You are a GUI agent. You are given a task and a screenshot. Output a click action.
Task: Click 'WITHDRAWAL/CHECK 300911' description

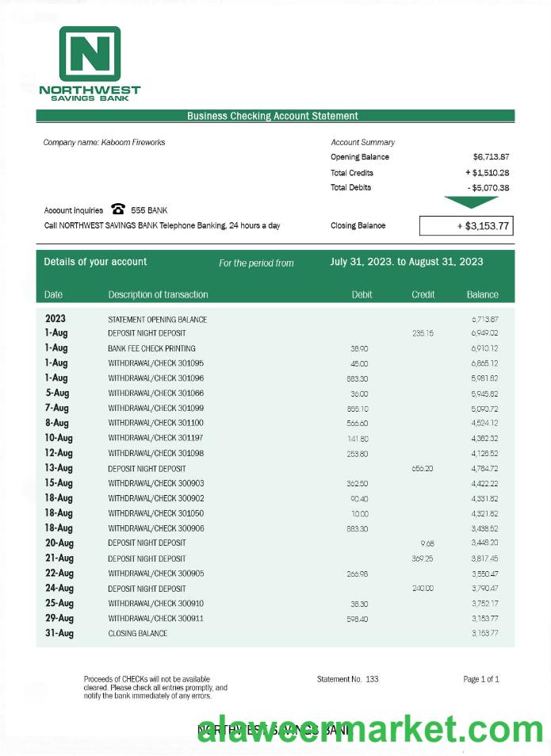point(156,618)
